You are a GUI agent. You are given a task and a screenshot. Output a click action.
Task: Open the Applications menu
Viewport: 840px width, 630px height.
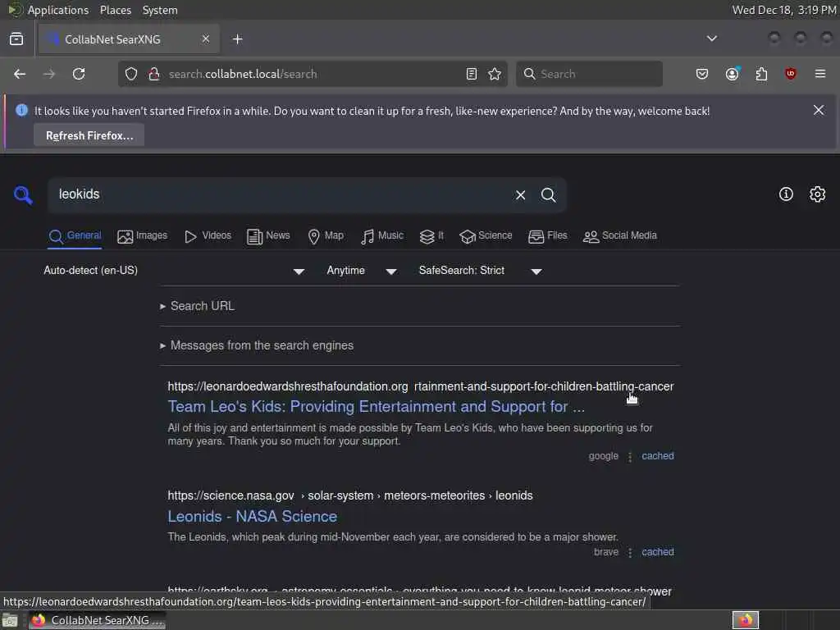[58, 10]
